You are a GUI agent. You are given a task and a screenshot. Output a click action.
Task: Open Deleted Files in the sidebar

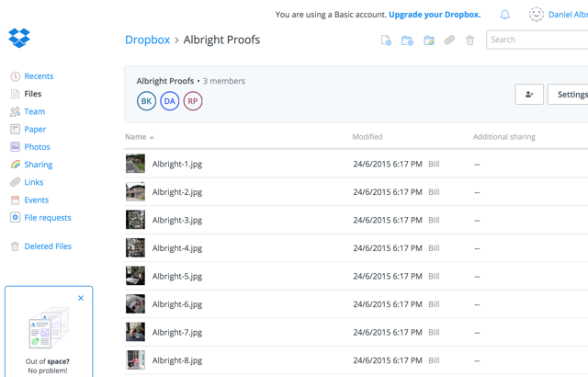click(x=48, y=246)
